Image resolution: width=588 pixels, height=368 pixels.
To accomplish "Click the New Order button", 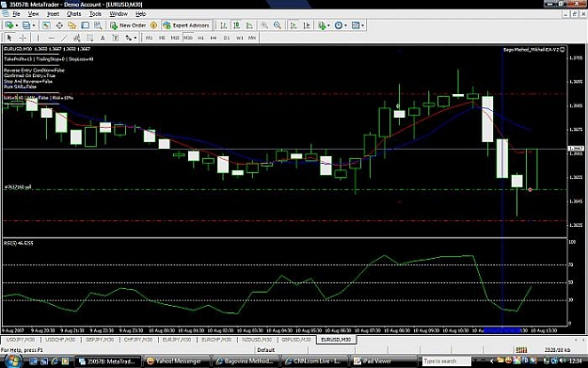I will click(x=128, y=25).
